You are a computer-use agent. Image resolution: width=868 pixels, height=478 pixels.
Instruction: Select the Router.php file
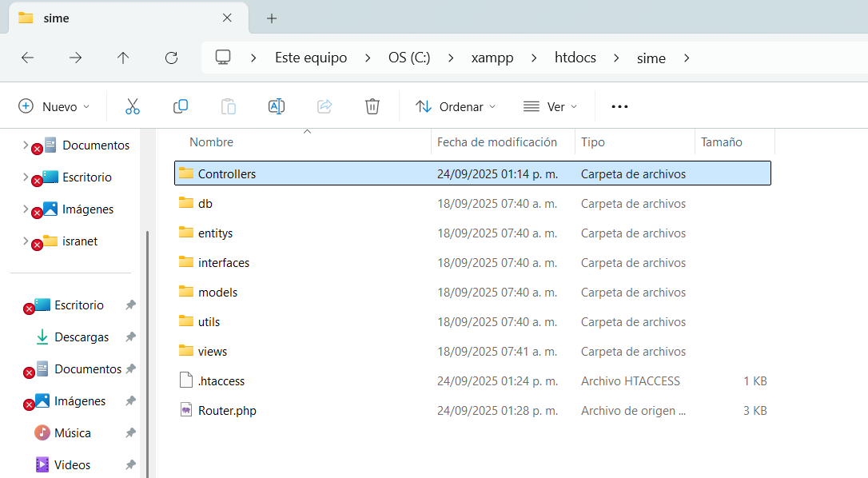coord(227,411)
